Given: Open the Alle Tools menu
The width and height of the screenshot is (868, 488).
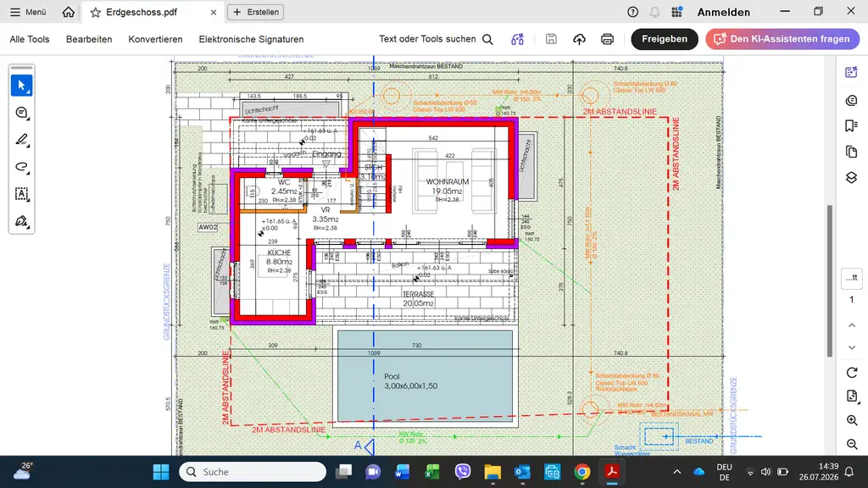Looking at the screenshot, I should tap(30, 39).
